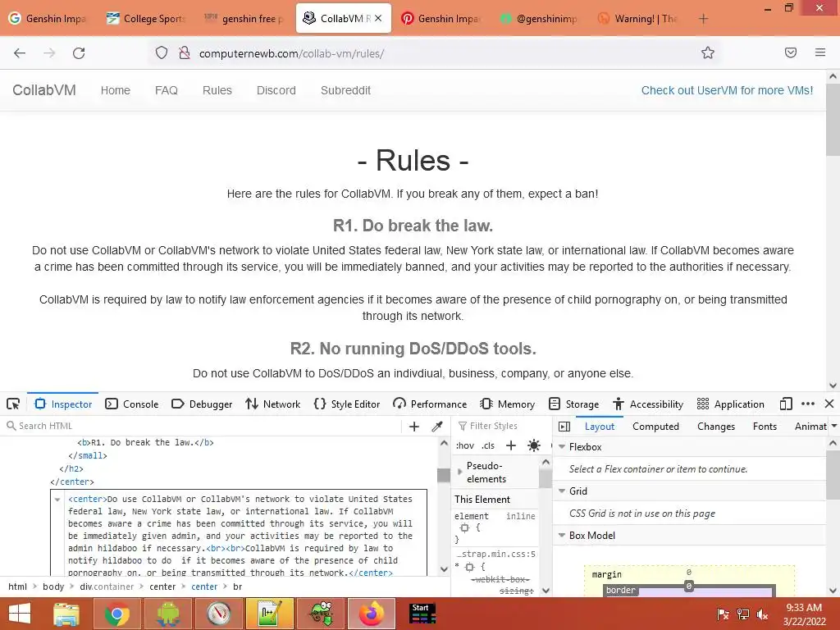The width and height of the screenshot is (840, 630).
Task: Open the Discord link
Action: tap(276, 90)
